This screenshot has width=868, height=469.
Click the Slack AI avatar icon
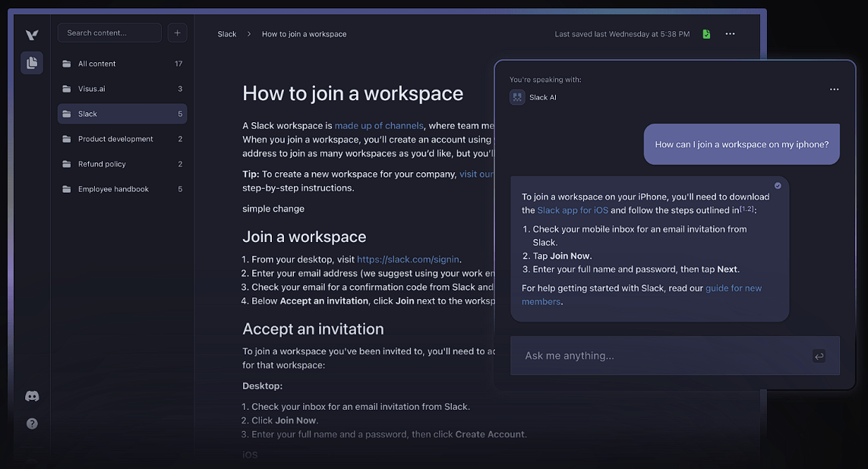[x=517, y=97]
